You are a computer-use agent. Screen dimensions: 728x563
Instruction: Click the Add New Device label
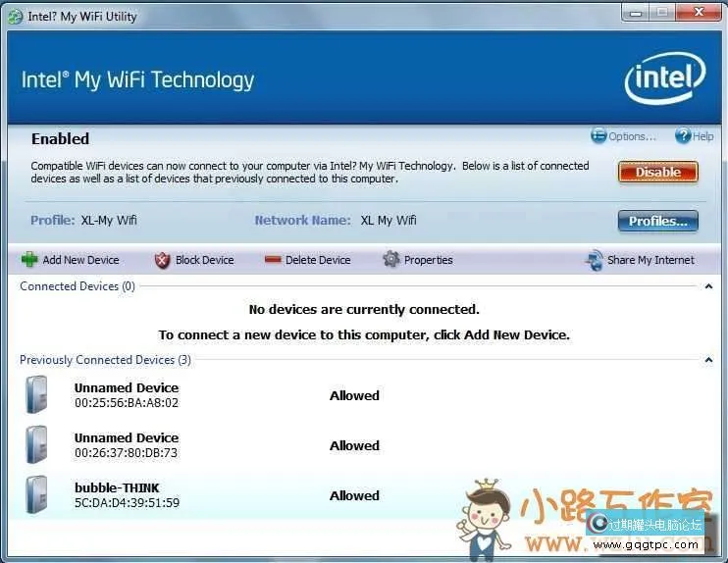[80, 260]
